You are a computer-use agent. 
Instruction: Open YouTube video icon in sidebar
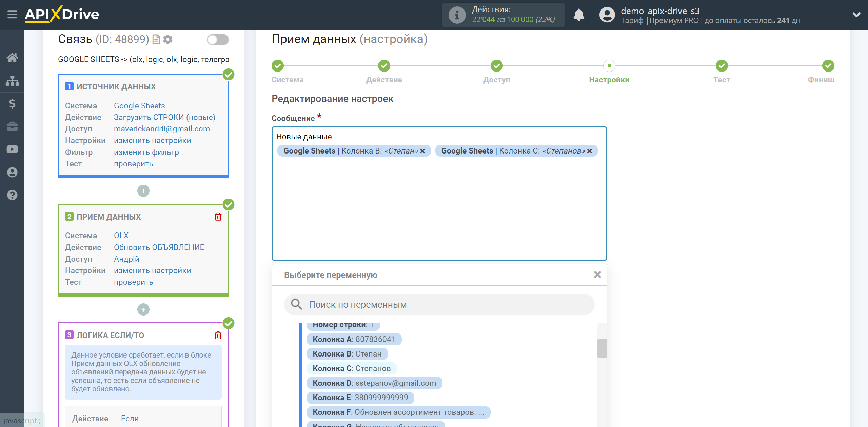coord(12,149)
